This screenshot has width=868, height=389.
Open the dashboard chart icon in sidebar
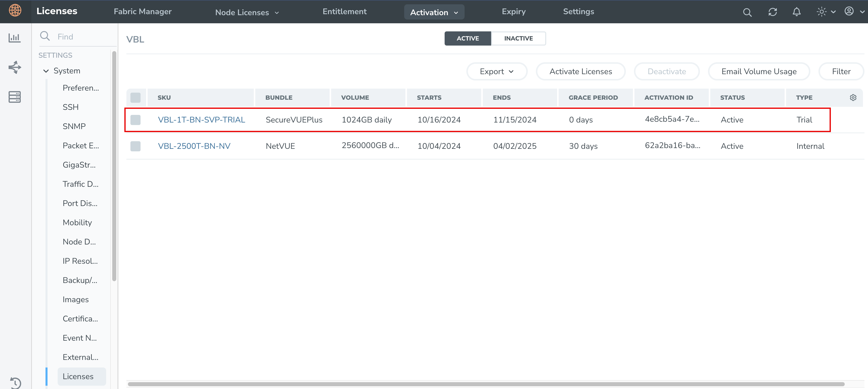tap(14, 37)
